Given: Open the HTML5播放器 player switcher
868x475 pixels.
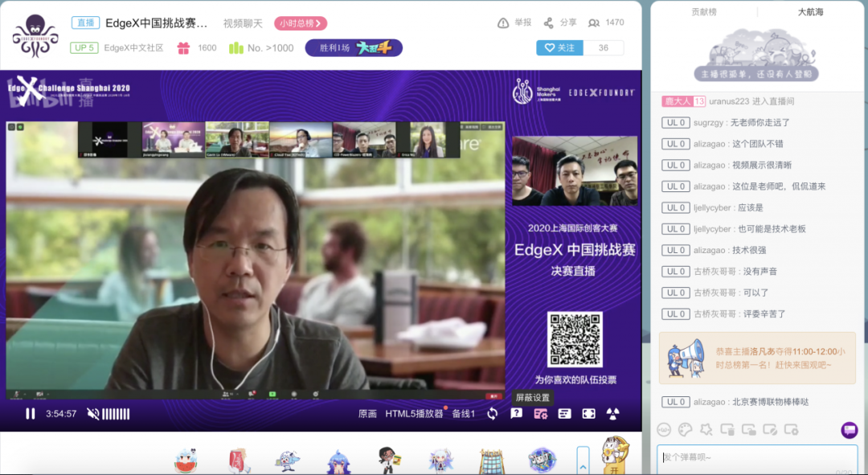Looking at the screenshot, I should coord(414,414).
